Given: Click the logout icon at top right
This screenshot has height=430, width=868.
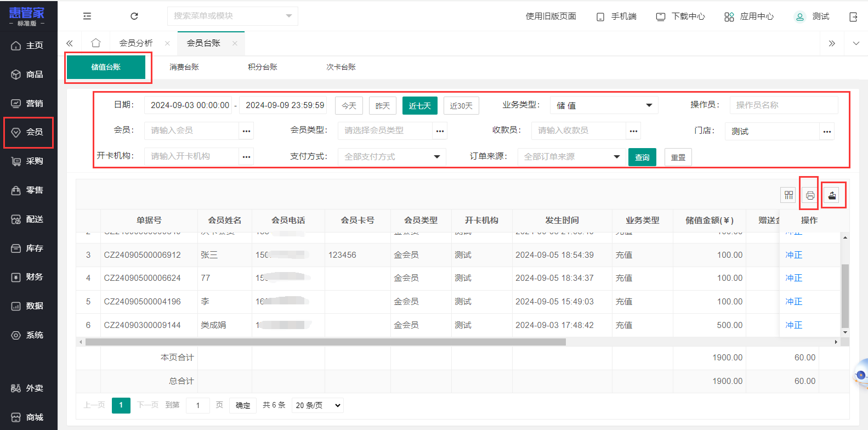Looking at the screenshot, I should click(x=853, y=17).
